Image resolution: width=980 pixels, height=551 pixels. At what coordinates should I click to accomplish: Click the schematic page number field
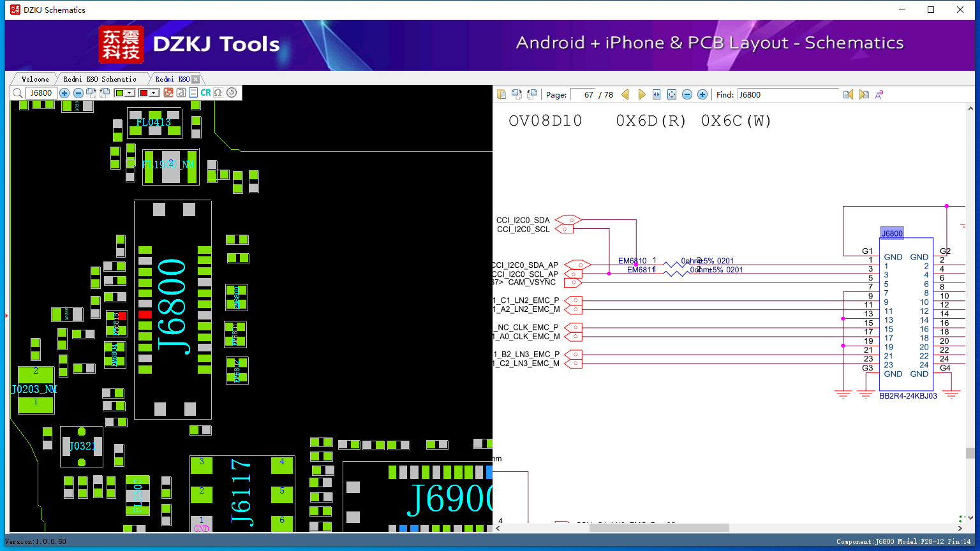point(583,94)
